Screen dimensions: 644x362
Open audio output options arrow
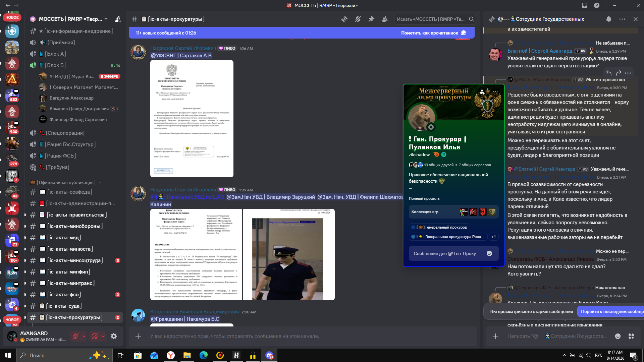tap(103, 336)
